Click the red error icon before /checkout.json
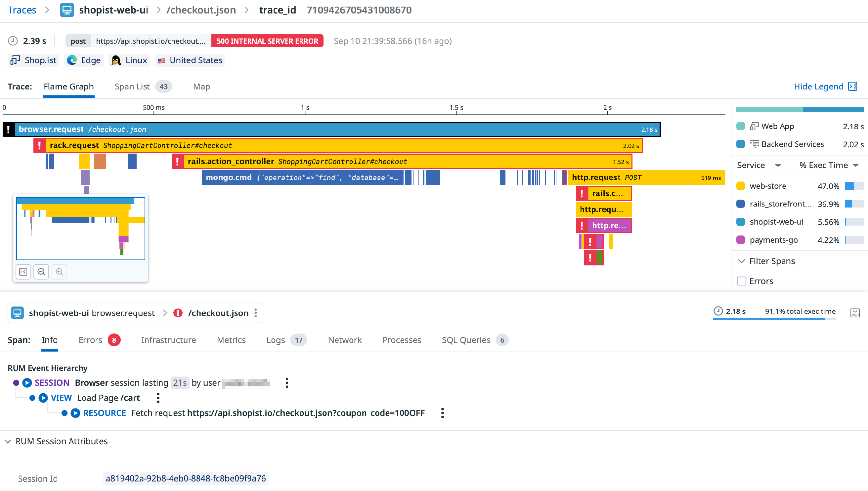The height and width of the screenshot is (491, 868). pyautogui.click(x=178, y=312)
